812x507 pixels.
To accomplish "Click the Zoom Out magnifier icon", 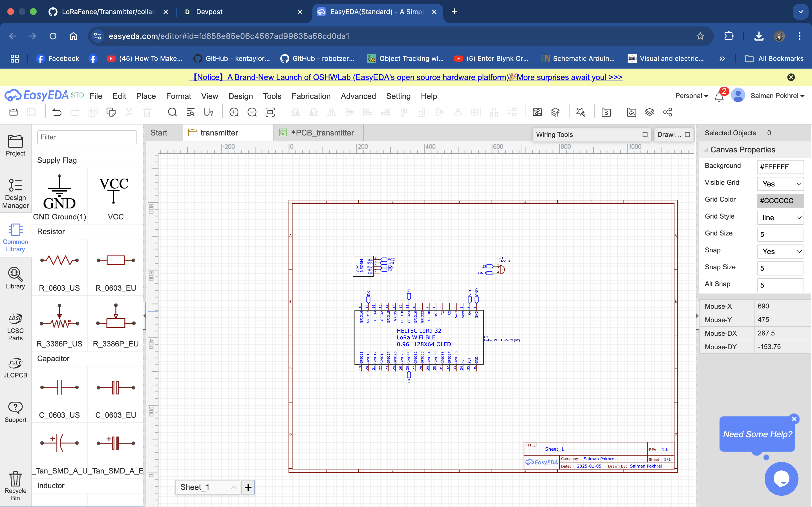I will 252,112.
